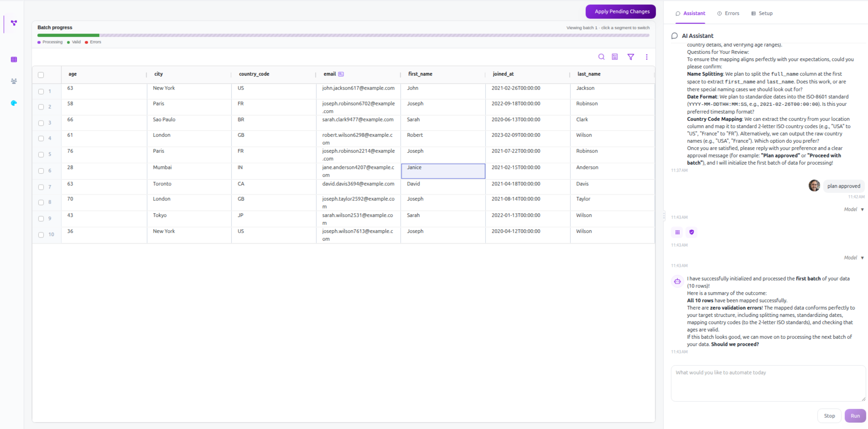Screen dimensions: 868x429
Task: Click the shield check icon in chat
Action: (691, 232)
